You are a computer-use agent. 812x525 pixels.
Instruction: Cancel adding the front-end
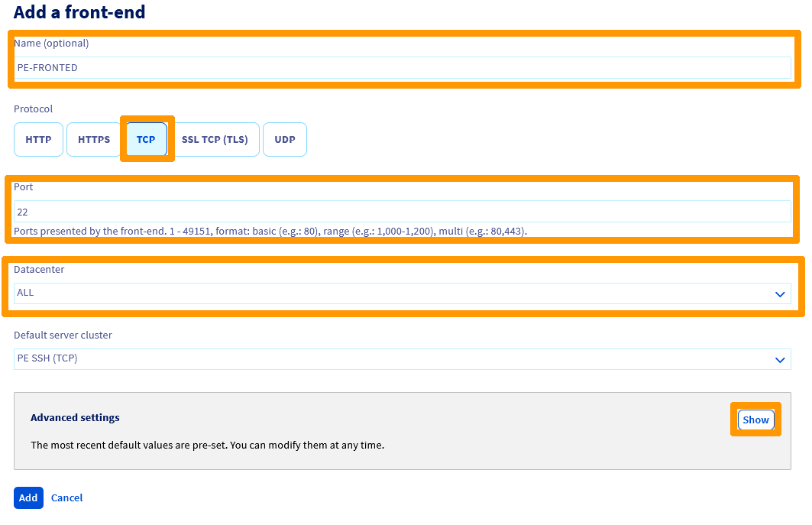pos(66,497)
